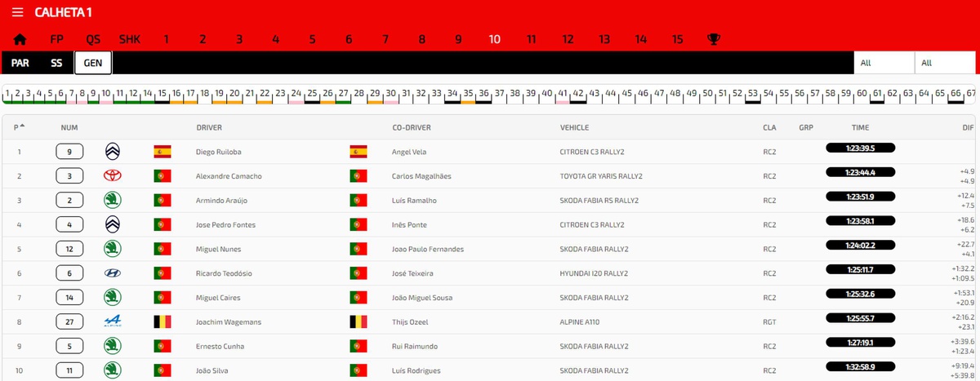Open the second All filter dropdown
Image resolution: width=980 pixels, height=381 pixels.
point(945,63)
